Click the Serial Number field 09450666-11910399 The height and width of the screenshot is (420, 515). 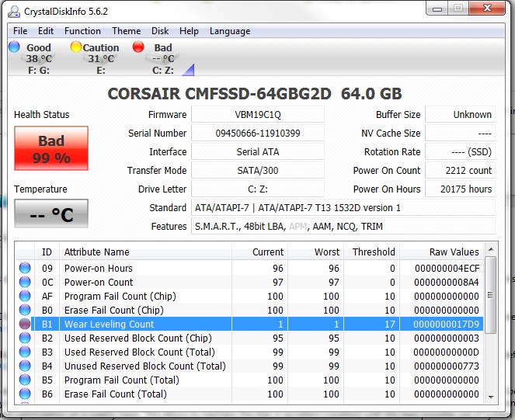258,133
